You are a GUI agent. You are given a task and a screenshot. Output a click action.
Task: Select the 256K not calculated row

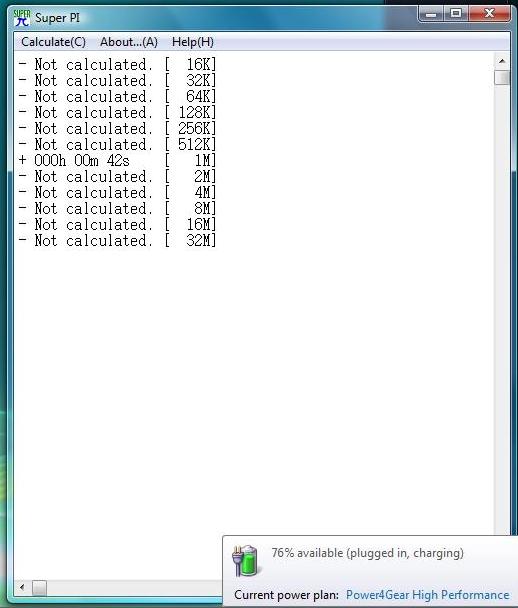coord(117,129)
